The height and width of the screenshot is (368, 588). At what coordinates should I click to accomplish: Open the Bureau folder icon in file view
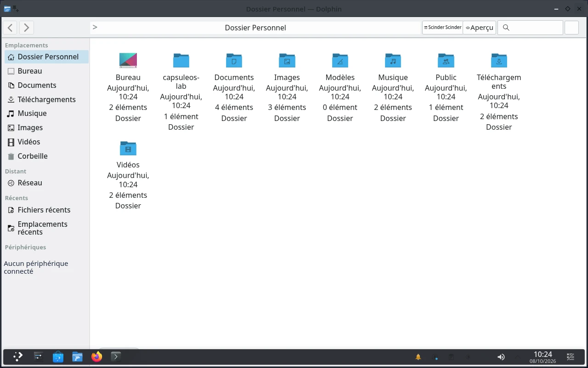click(128, 60)
